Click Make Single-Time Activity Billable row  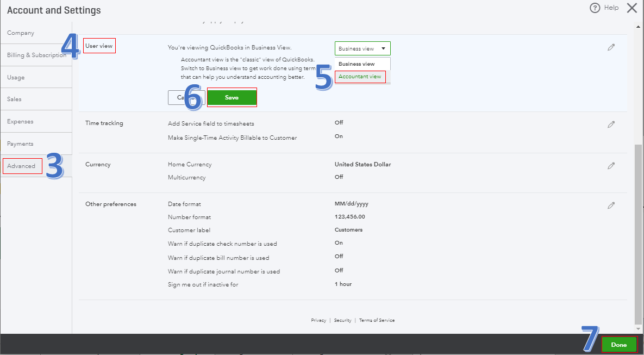tap(233, 138)
